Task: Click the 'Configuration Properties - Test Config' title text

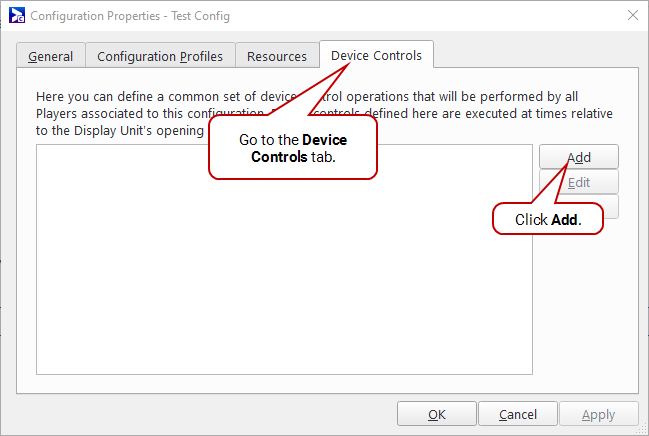Action: coord(130,16)
